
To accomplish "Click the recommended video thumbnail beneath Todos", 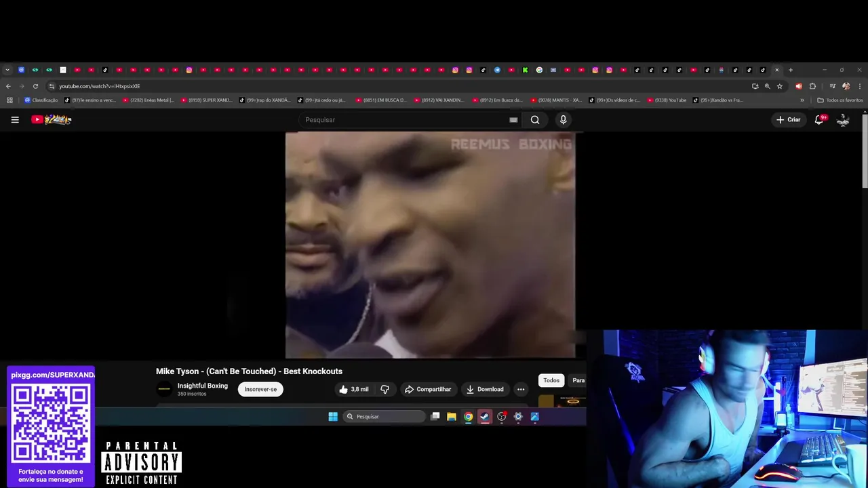I will (x=562, y=401).
